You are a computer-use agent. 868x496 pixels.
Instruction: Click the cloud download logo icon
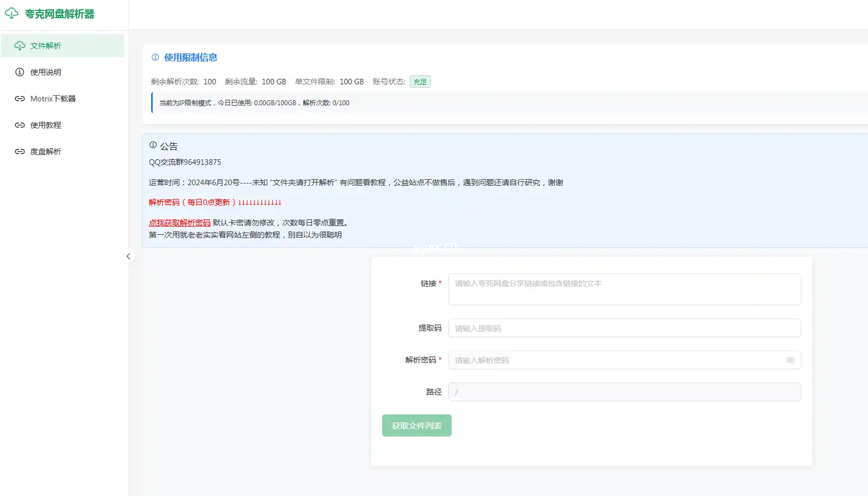12,13
